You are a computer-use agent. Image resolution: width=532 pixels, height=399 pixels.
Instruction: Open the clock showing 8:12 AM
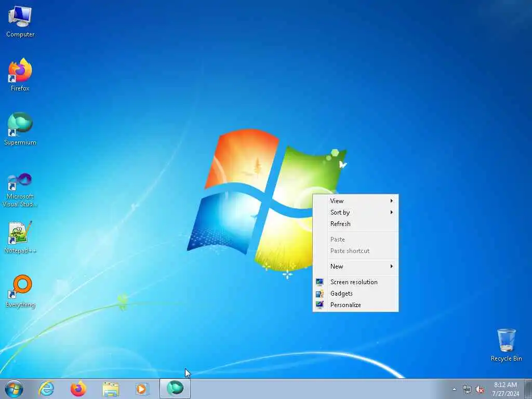tap(505, 389)
